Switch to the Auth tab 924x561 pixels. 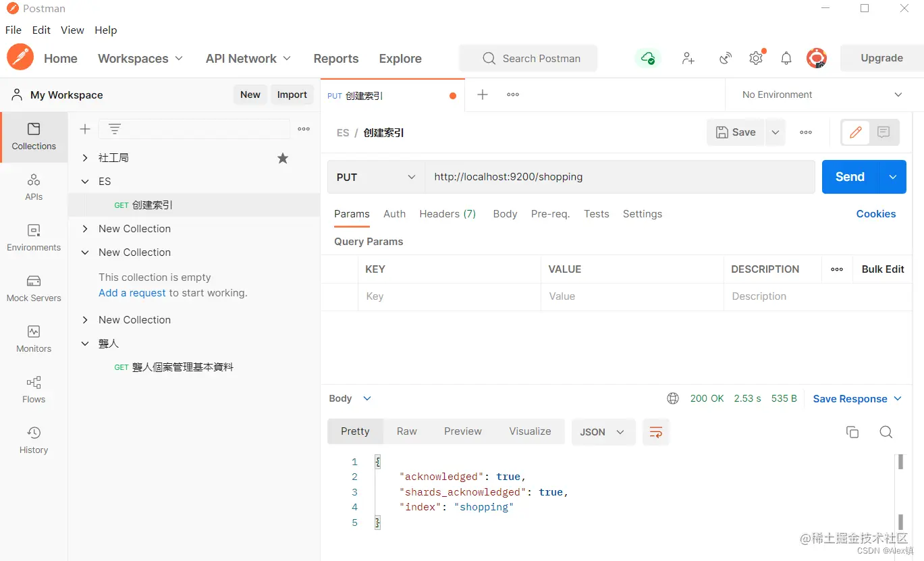pos(394,214)
